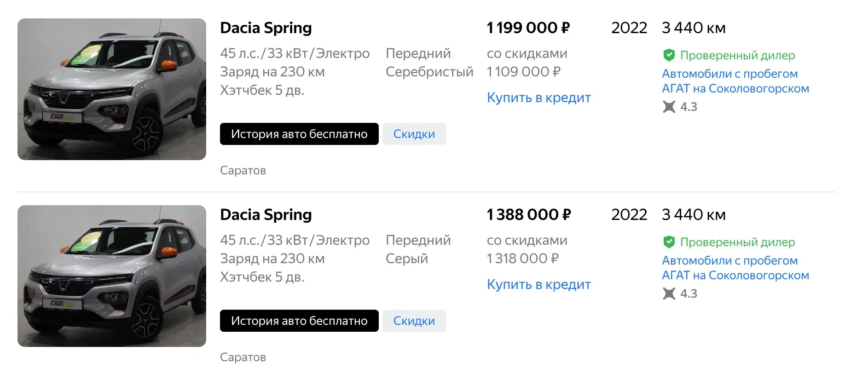The width and height of the screenshot is (868, 381).
Task: Click the 1 199 000 ₽ price
Action: [x=528, y=28]
